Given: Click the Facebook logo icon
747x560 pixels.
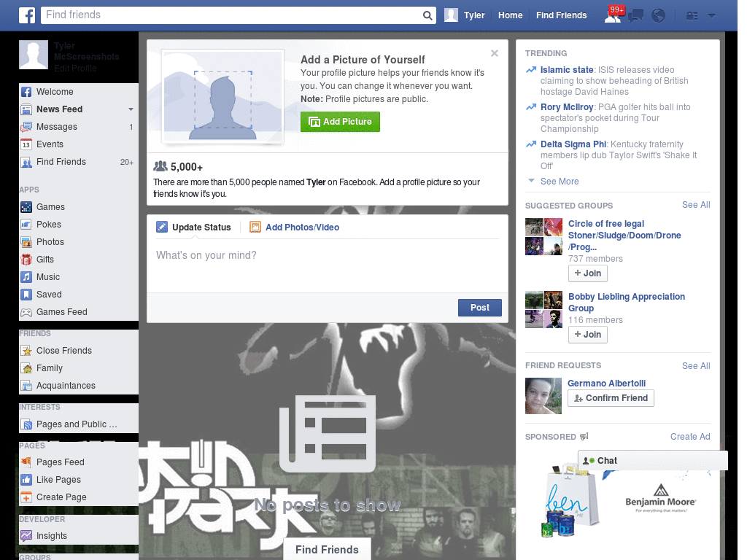Looking at the screenshot, I should (x=27, y=15).
